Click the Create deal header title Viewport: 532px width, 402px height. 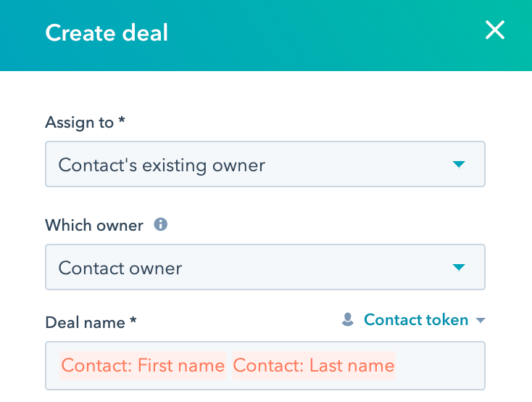pos(106,33)
